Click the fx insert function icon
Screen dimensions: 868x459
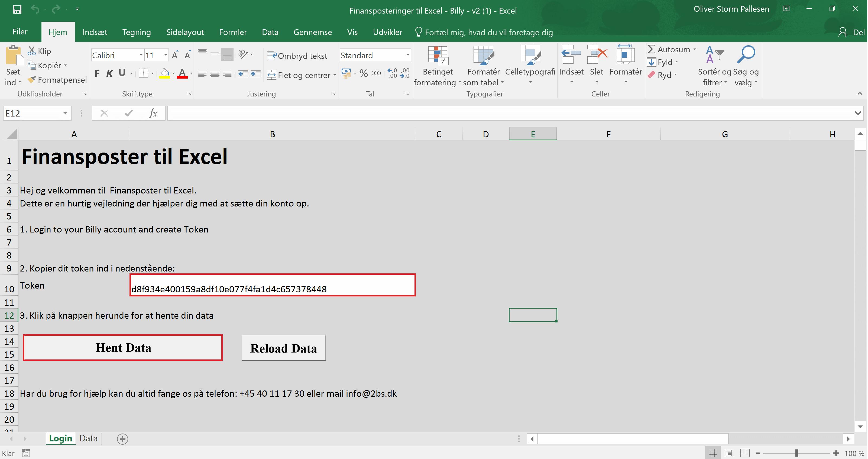[x=153, y=113]
